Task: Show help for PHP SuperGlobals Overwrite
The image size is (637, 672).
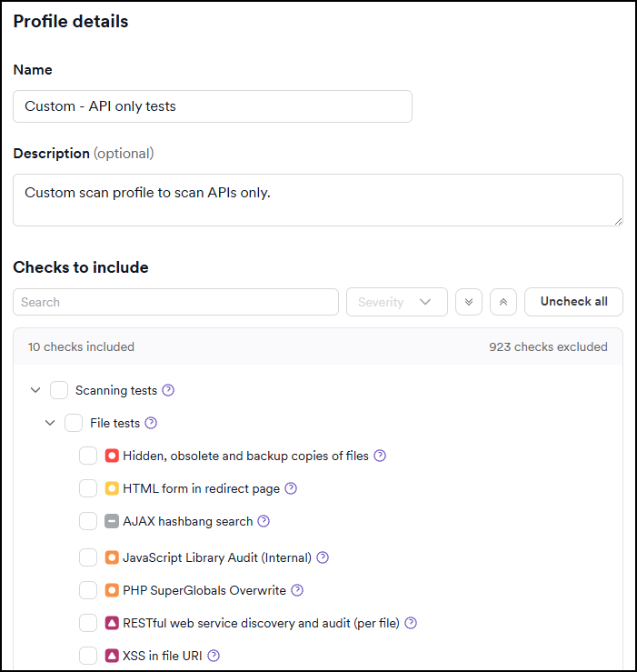Action: click(x=297, y=590)
